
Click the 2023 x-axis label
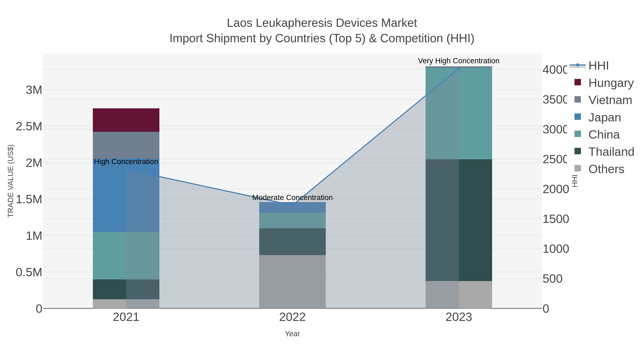[x=459, y=317]
